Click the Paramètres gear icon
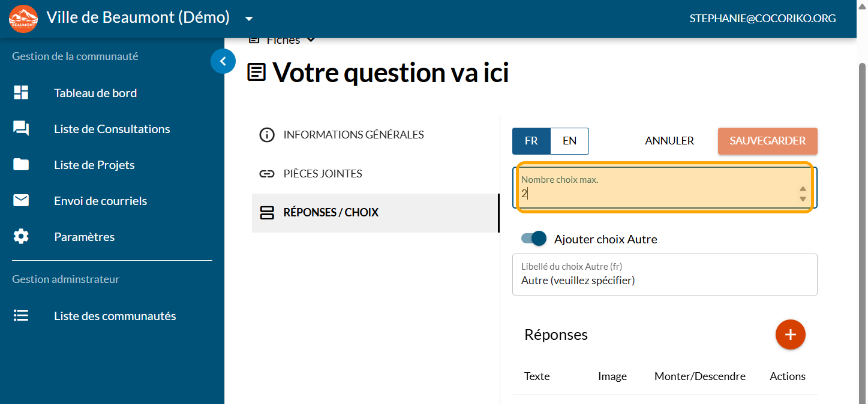868x404 pixels. (21, 237)
